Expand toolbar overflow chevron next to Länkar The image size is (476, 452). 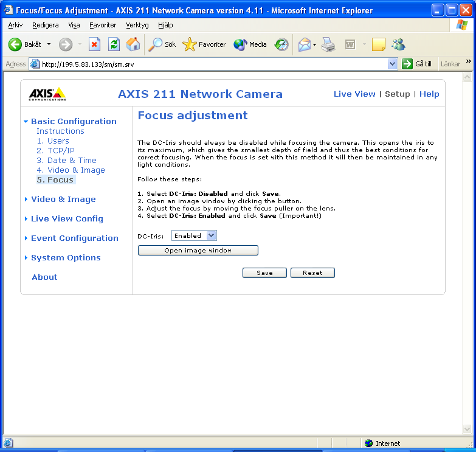tap(469, 61)
